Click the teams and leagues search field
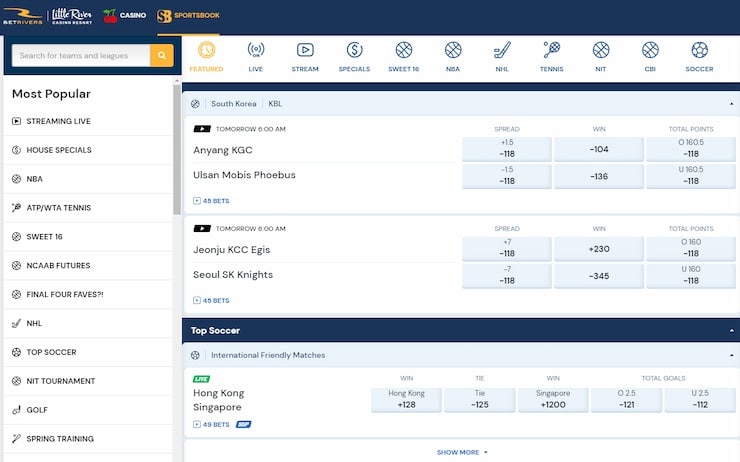 [80, 56]
